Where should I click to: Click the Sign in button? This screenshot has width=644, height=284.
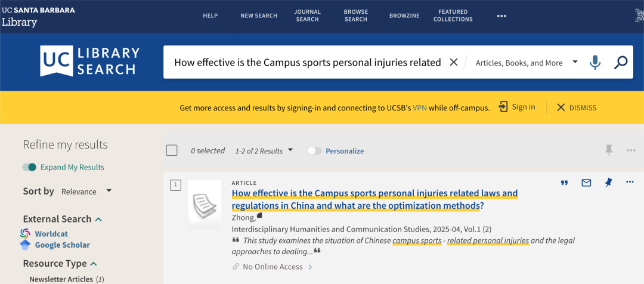516,107
